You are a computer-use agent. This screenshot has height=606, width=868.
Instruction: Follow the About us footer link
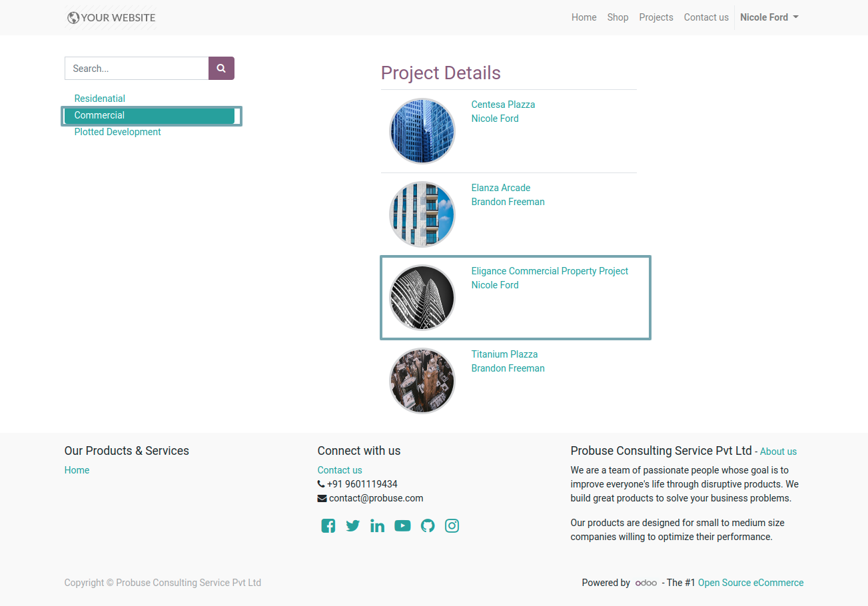(778, 452)
